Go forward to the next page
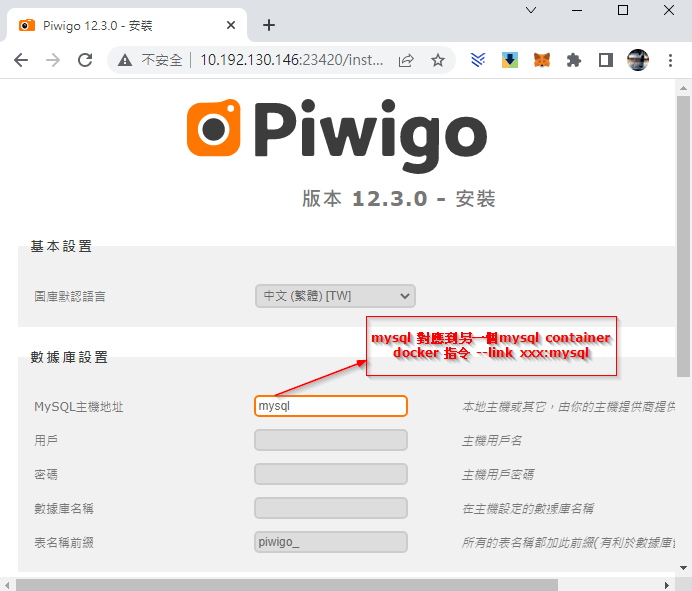692x591 pixels. [x=53, y=60]
